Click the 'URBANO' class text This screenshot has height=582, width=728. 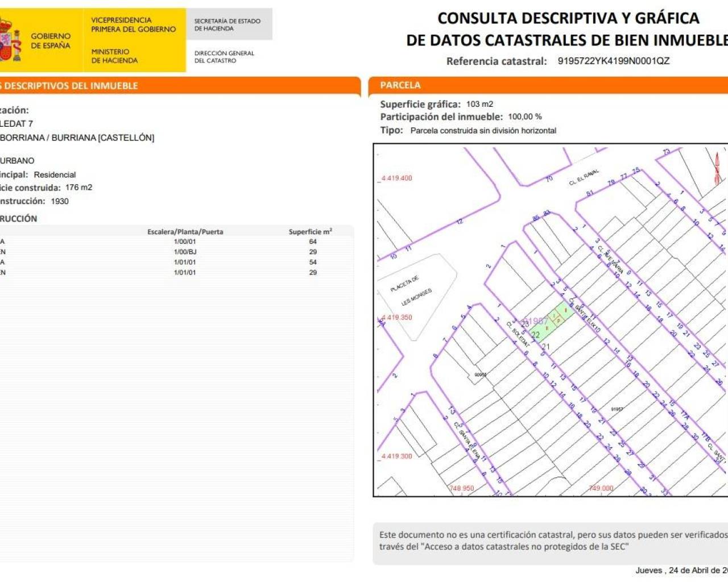pos(17,161)
